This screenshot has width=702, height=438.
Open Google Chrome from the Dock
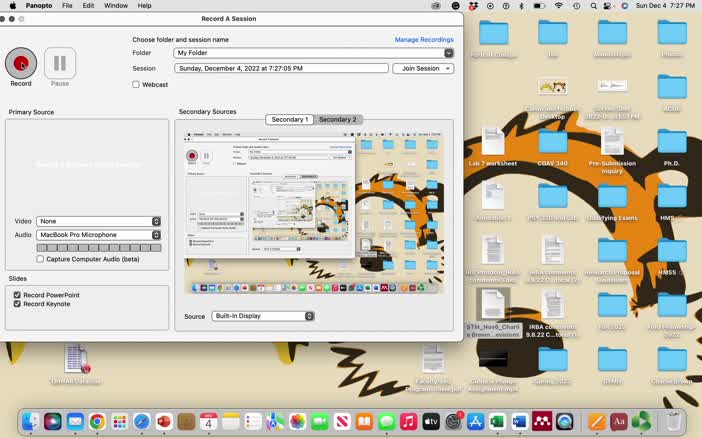coord(97,421)
